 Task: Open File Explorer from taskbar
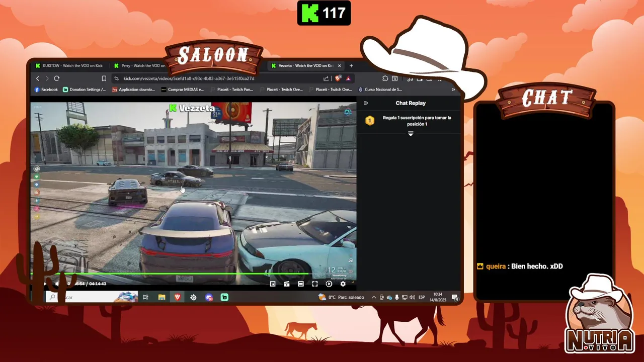[162, 298]
